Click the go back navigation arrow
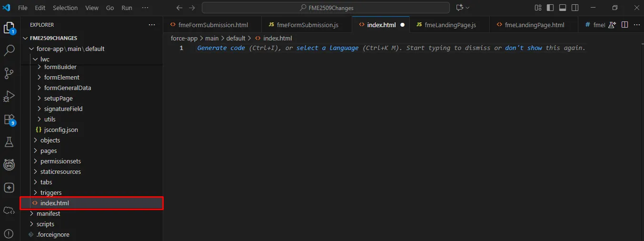 click(x=179, y=8)
